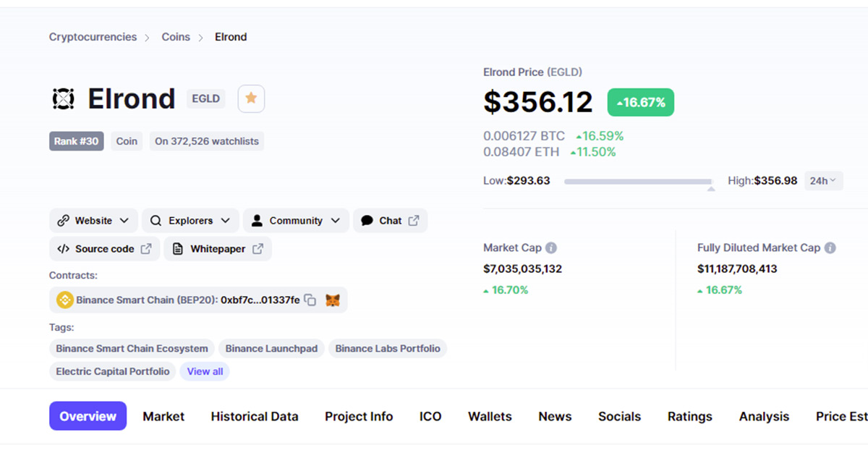868x456 pixels.
Task: Click the Rank #30 badge
Action: click(76, 141)
